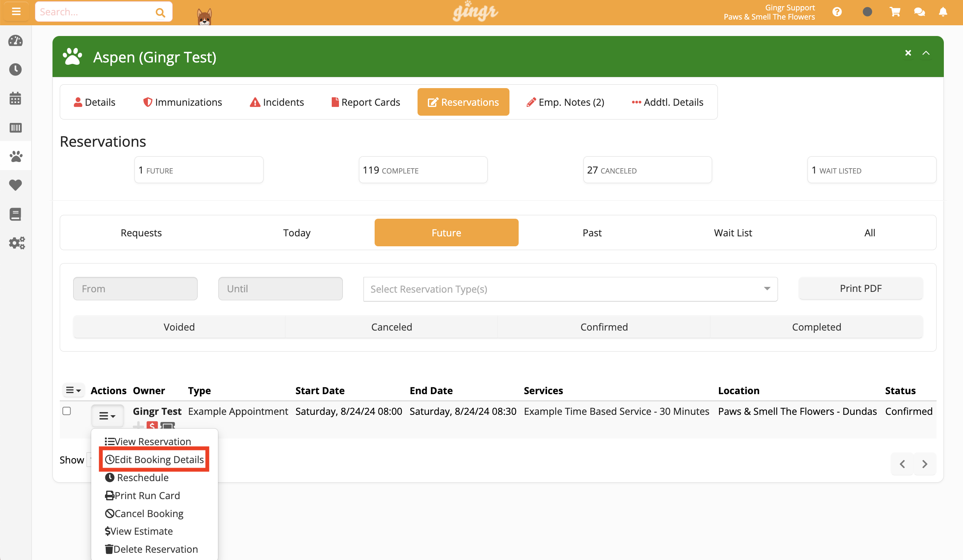The height and width of the screenshot is (560, 963).
Task: Focus the Until date field
Action: tap(280, 288)
